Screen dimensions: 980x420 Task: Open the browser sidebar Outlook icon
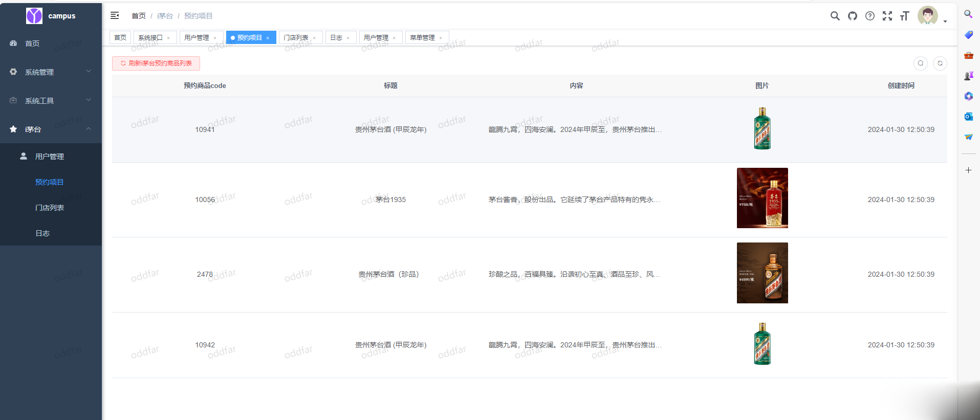point(968,117)
